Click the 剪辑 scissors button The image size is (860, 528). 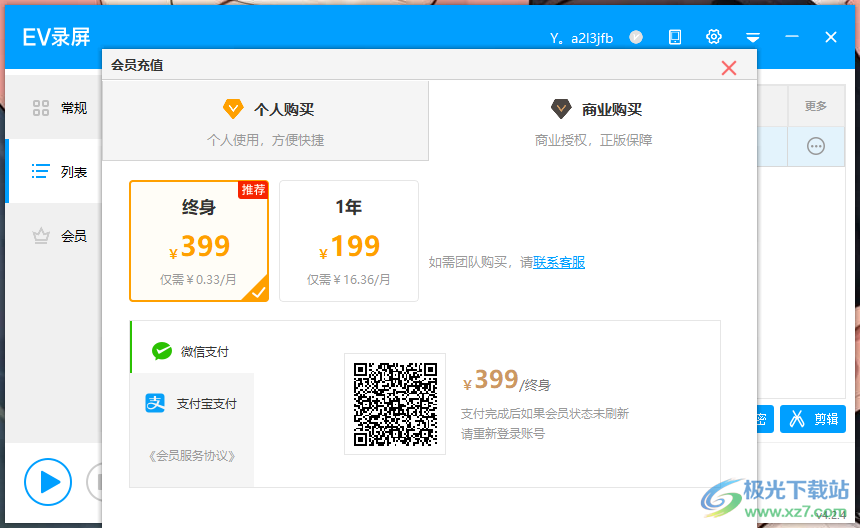[813, 419]
